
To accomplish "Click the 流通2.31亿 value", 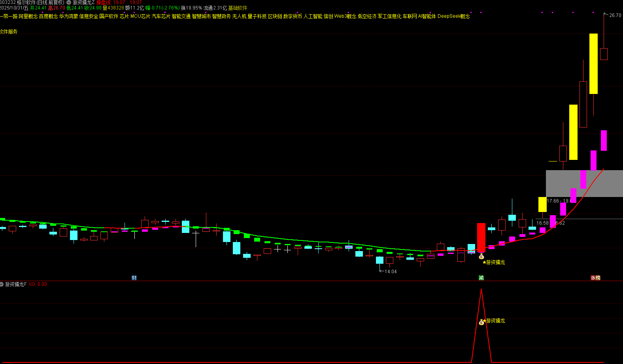I will coord(215,8).
